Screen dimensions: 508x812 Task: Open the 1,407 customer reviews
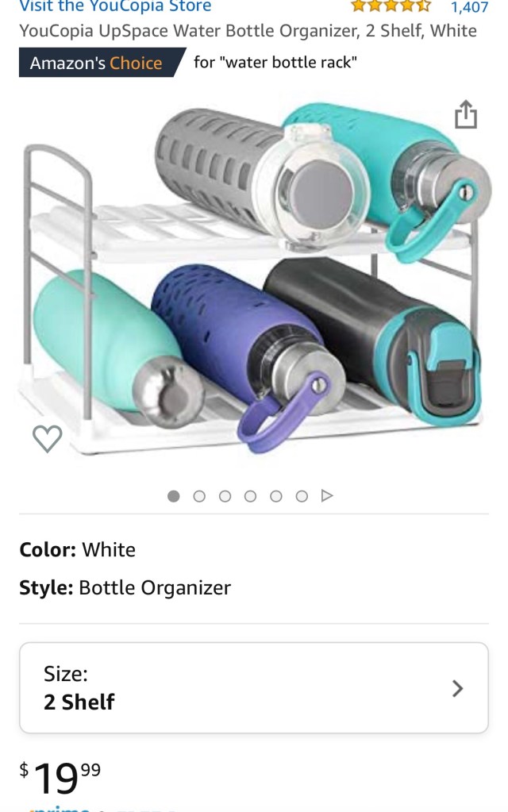(x=469, y=6)
